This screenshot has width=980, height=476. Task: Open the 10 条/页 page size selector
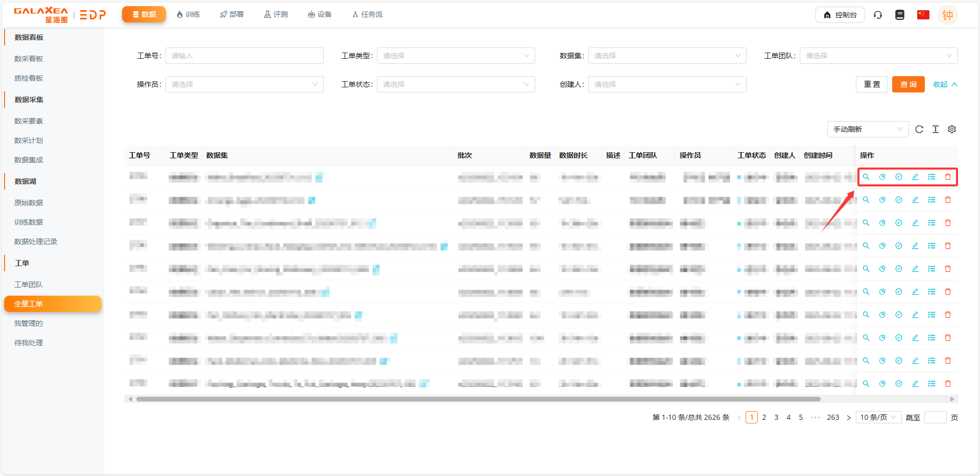point(878,417)
